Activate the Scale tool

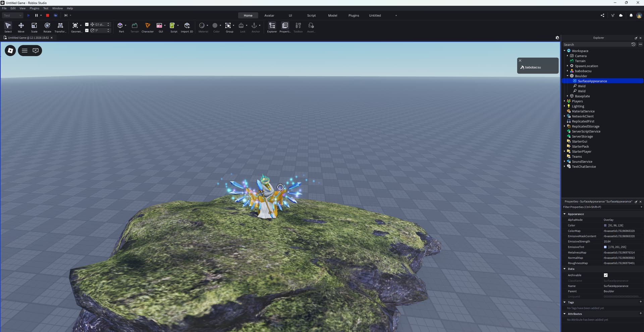click(x=34, y=27)
